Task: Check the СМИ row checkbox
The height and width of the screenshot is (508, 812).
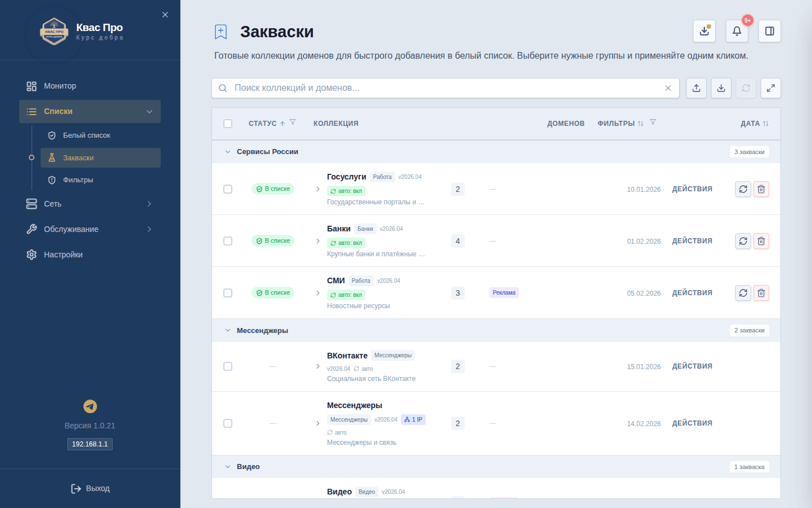Action: tap(228, 293)
